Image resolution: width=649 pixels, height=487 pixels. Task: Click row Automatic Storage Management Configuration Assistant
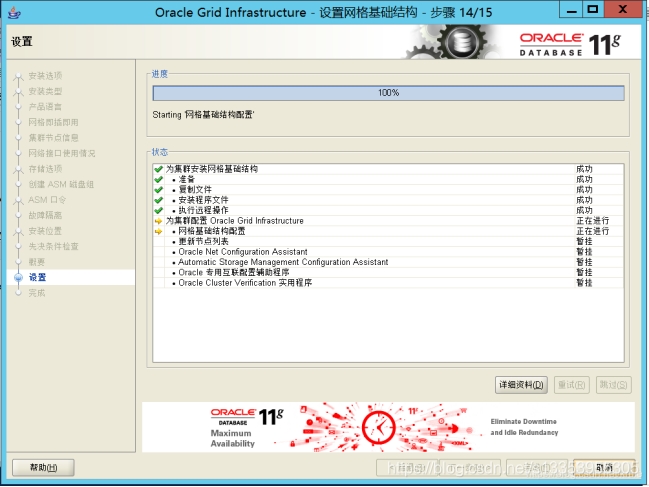pyautogui.click(x=388, y=262)
